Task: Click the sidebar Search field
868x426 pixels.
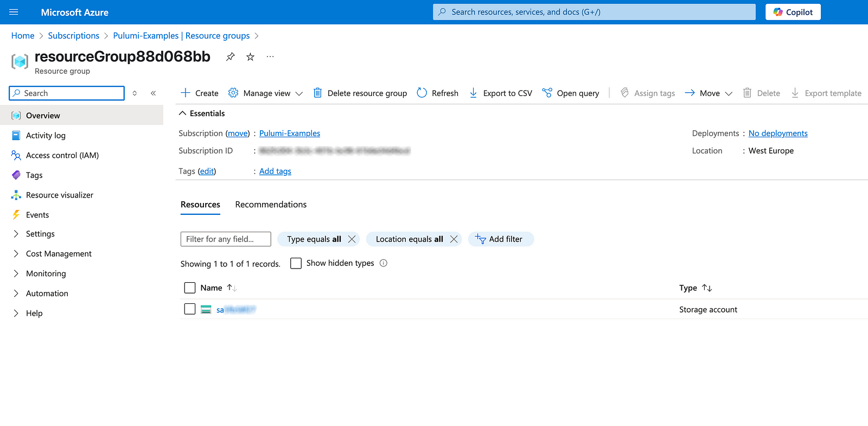Action: coord(67,93)
